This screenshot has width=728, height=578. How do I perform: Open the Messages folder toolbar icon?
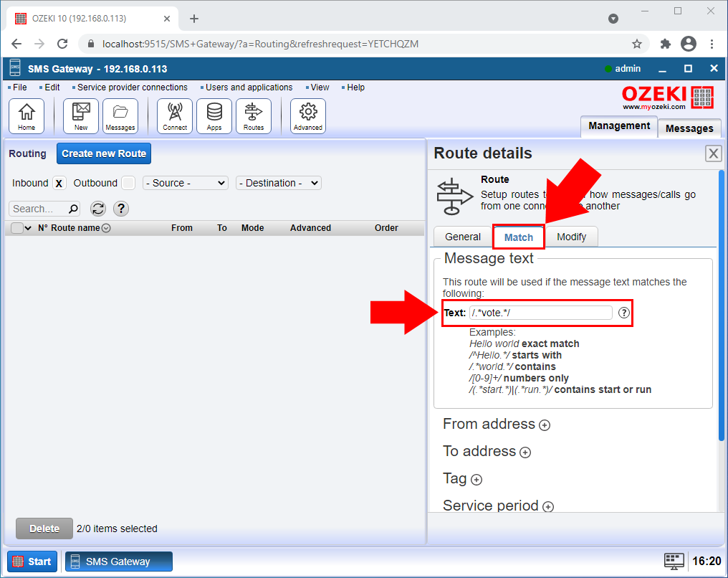[120, 116]
